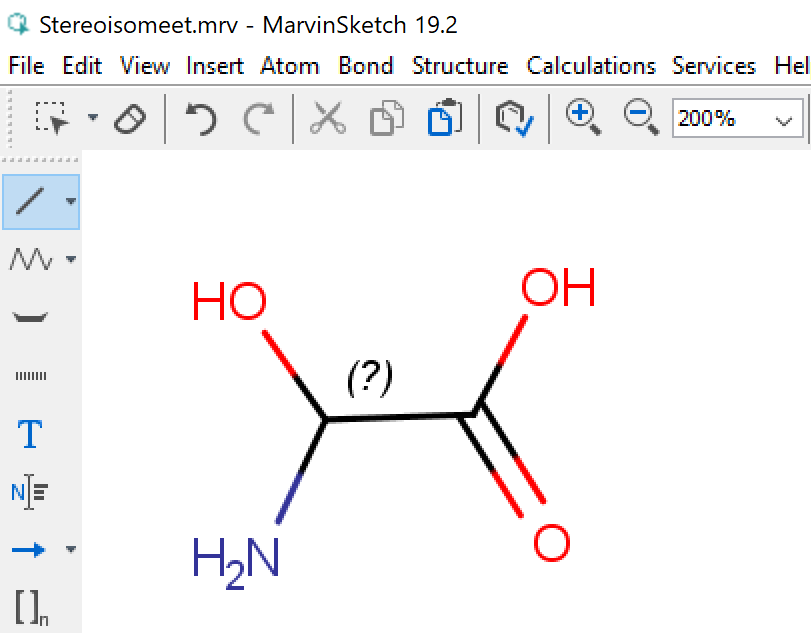This screenshot has height=633, width=811.
Task: Select the Text tool
Action: (31, 434)
